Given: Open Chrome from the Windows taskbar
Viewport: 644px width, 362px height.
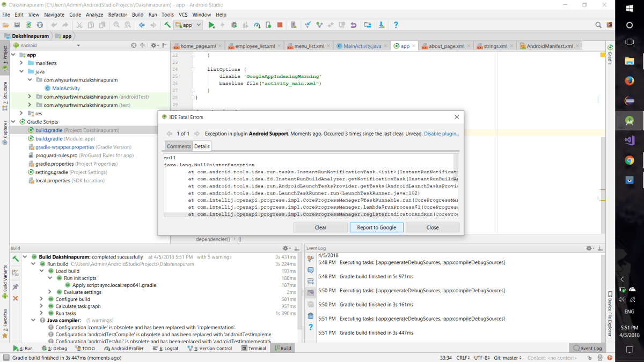Looking at the screenshot, I should pyautogui.click(x=630, y=160).
